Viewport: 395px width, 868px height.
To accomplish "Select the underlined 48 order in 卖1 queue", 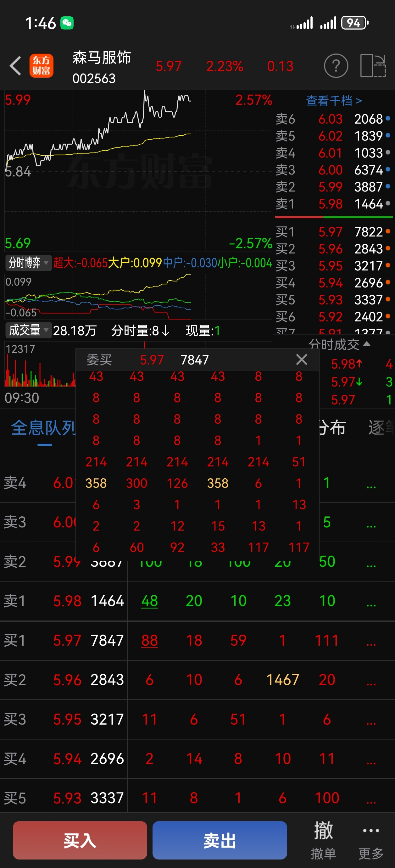I will coord(150,601).
